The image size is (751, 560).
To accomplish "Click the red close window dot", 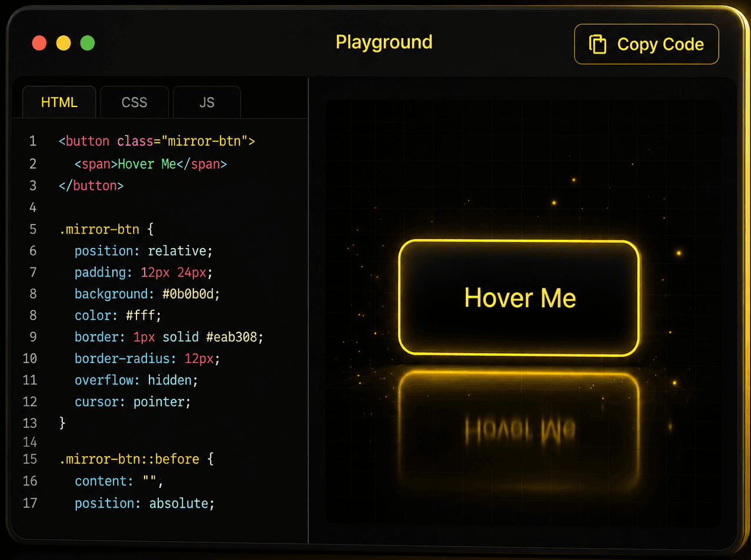I will coord(39,43).
